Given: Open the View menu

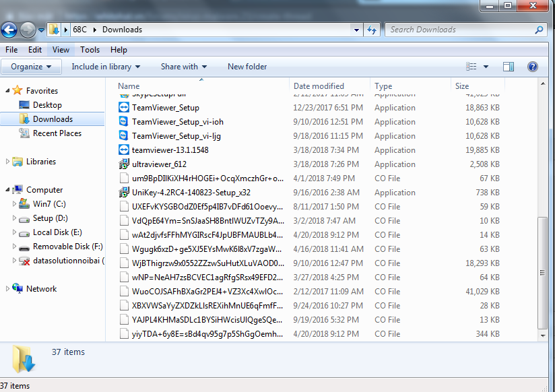Looking at the screenshot, I should [61, 50].
